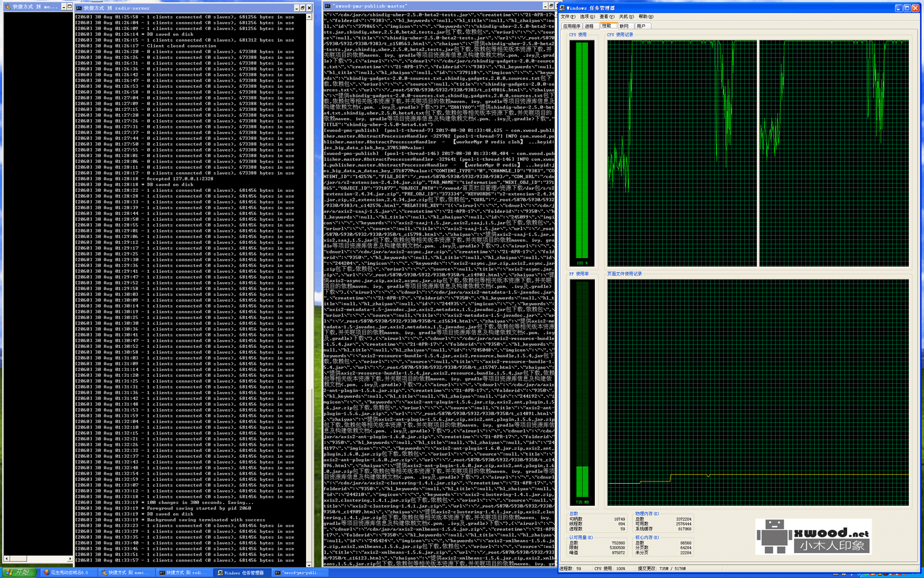Open the 关机 menu in Task Manager
The width and height of the screenshot is (924, 578).
(626, 17)
